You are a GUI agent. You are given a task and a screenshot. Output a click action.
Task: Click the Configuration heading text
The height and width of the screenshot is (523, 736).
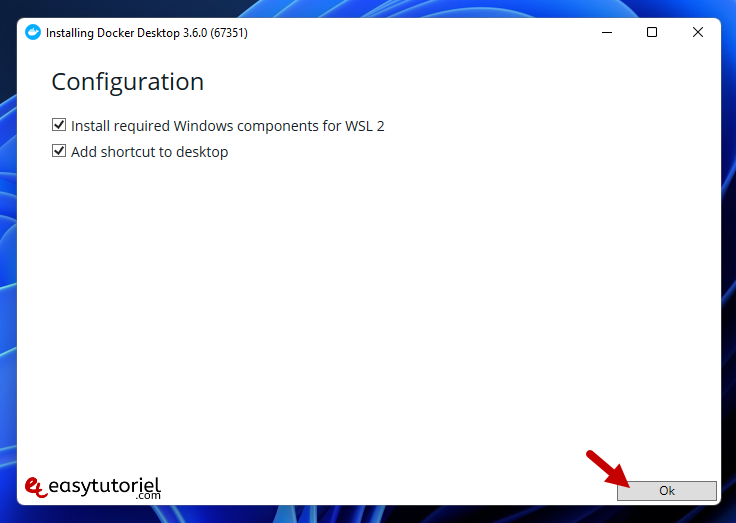tap(128, 82)
